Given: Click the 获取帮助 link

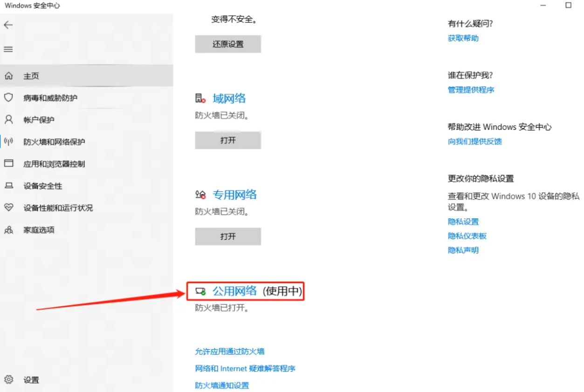Looking at the screenshot, I should coord(463,38).
